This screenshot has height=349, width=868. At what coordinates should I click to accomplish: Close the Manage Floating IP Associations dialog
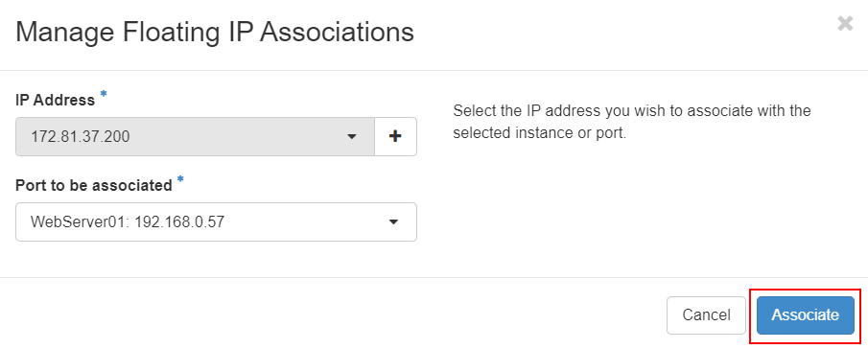(x=845, y=24)
